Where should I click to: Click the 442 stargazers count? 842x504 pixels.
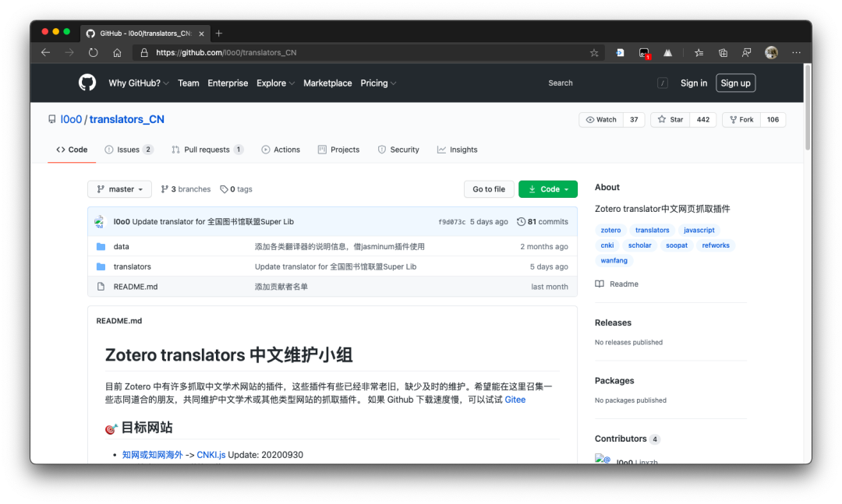coord(703,120)
